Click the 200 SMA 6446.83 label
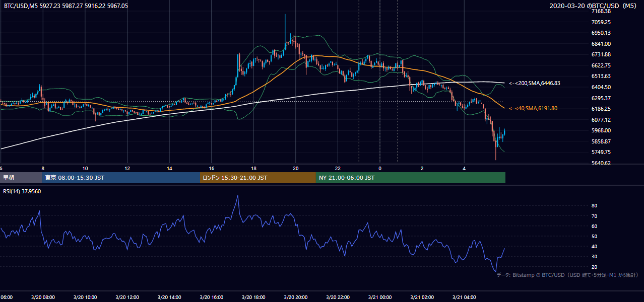 535,83
